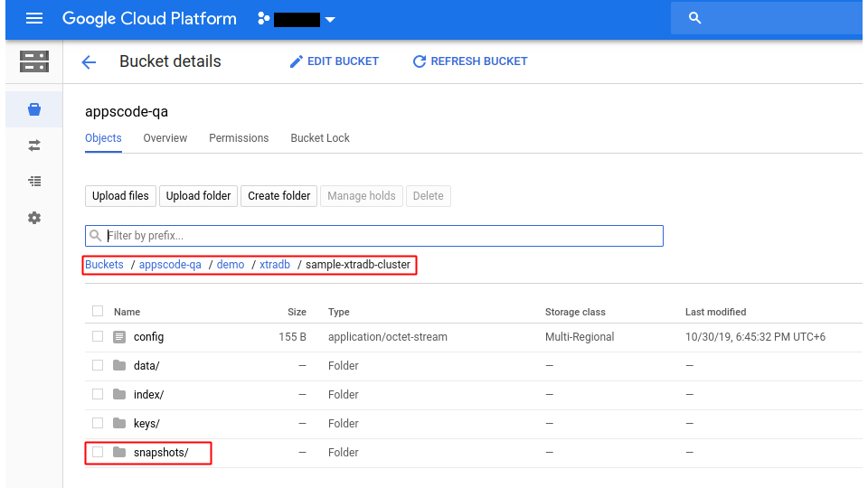Switch to the Bucket Lock tab
This screenshot has height=488, width=868.
pos(320,138)
